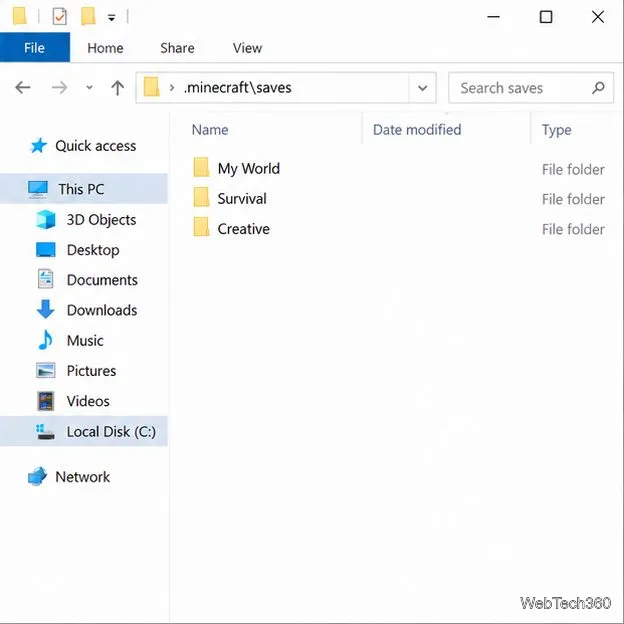Open the recent locations dropdown arrow

point(90,88)
